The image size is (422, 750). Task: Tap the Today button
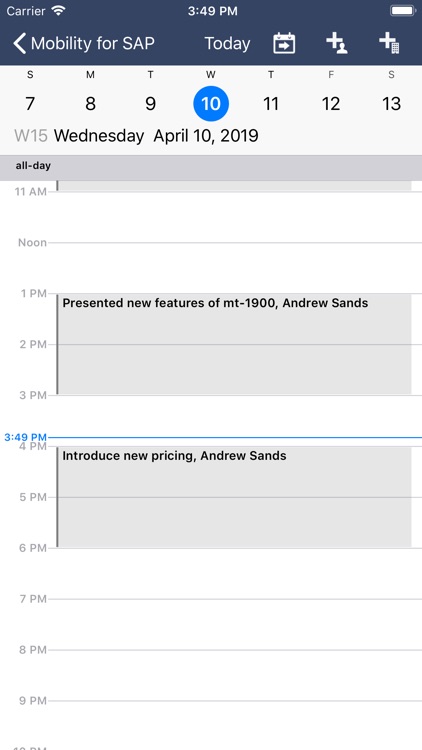[227, 44]
